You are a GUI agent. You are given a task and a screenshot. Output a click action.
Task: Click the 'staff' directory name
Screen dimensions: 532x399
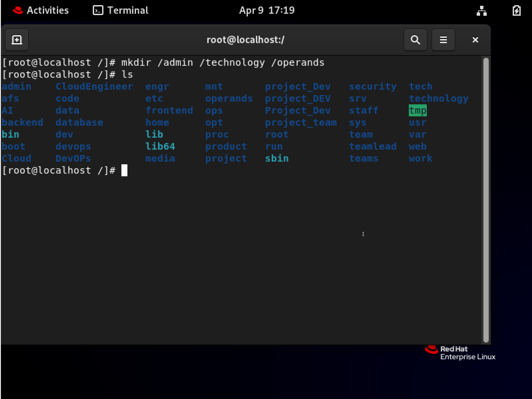(x=364, y=111)
